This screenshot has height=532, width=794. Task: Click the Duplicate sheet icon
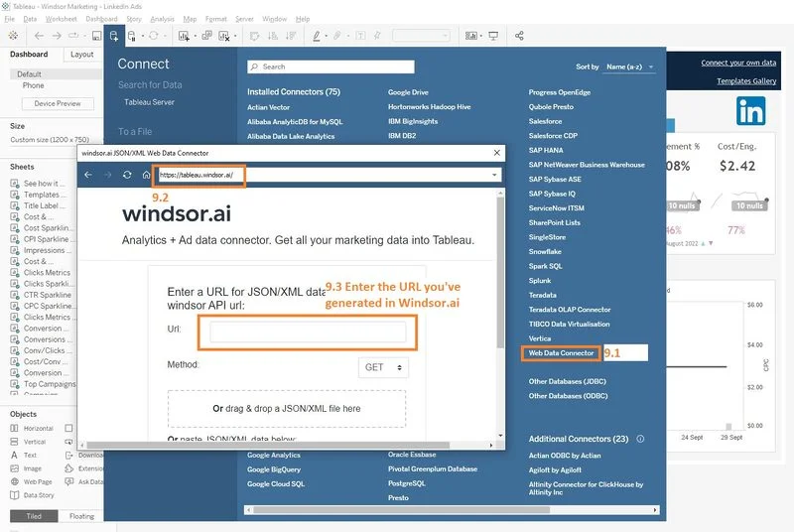click(x=207, y=36)
